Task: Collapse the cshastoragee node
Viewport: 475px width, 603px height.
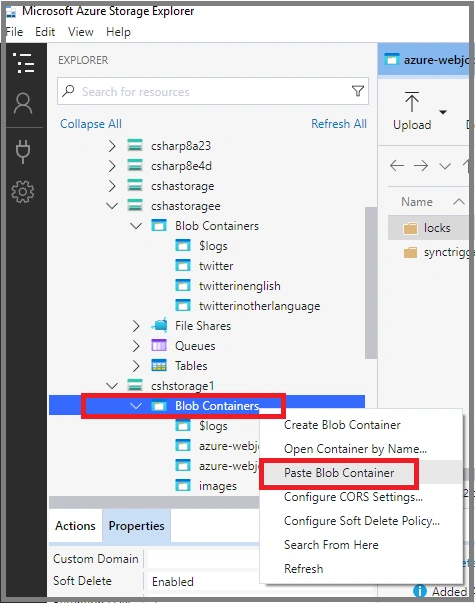Action: 112,206
